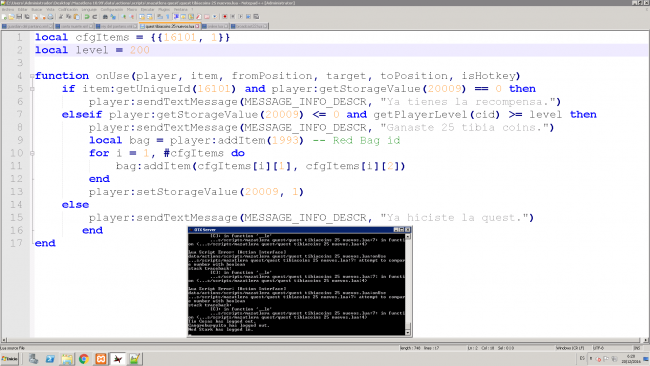Click the Close All toolbar icon
The height and width of the screenshot is (366, 650).
[x=43, y=17]
